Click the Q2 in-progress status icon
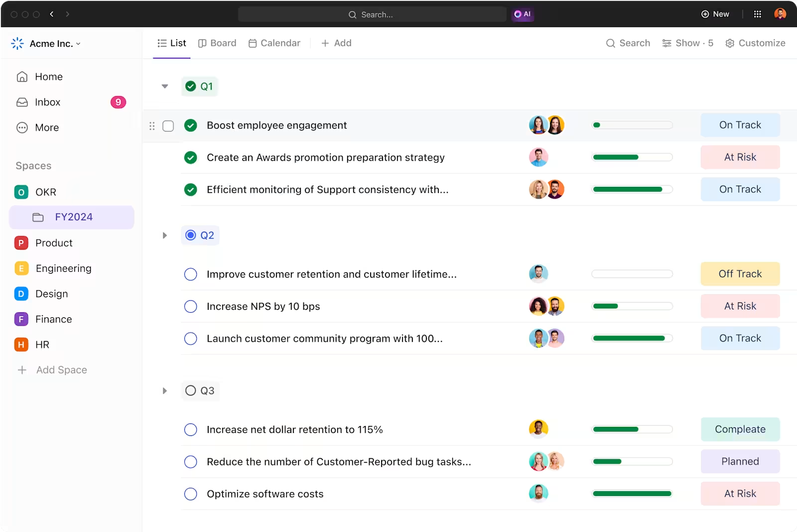The image size is (797, 532). [x=190, y=235]
